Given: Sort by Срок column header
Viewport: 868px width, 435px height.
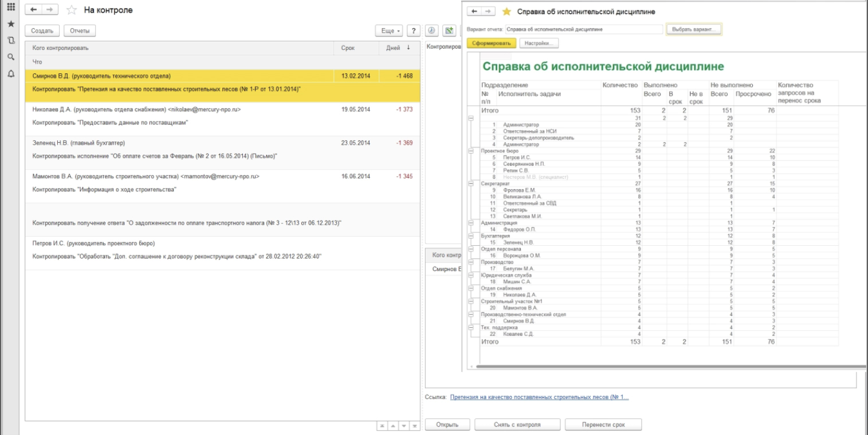Looking at the screenshot, I should 356,48.
